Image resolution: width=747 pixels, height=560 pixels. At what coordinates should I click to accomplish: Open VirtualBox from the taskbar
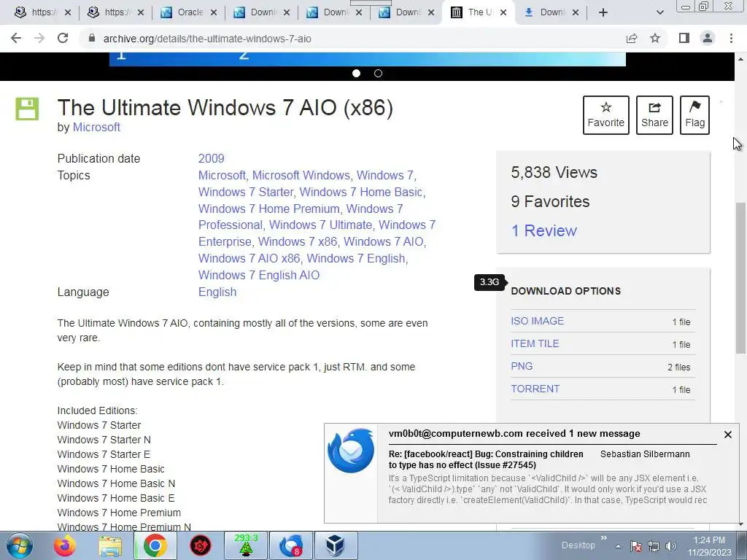pos(336,545)
